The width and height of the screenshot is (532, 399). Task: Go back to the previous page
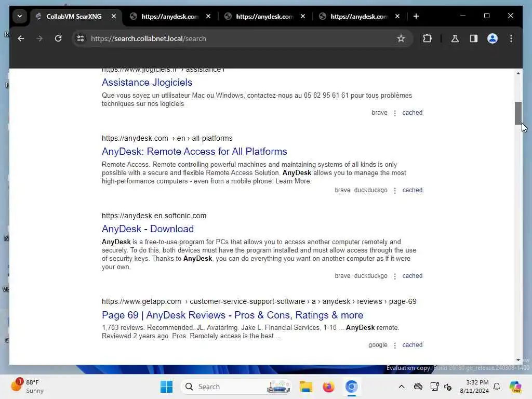point(21,38)
